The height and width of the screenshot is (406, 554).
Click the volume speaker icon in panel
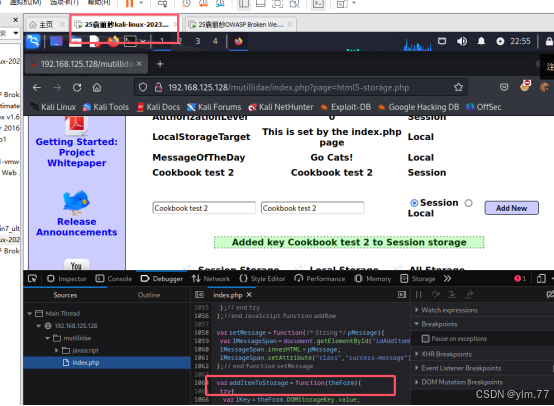pyautogui.click(x=462, y=41)
